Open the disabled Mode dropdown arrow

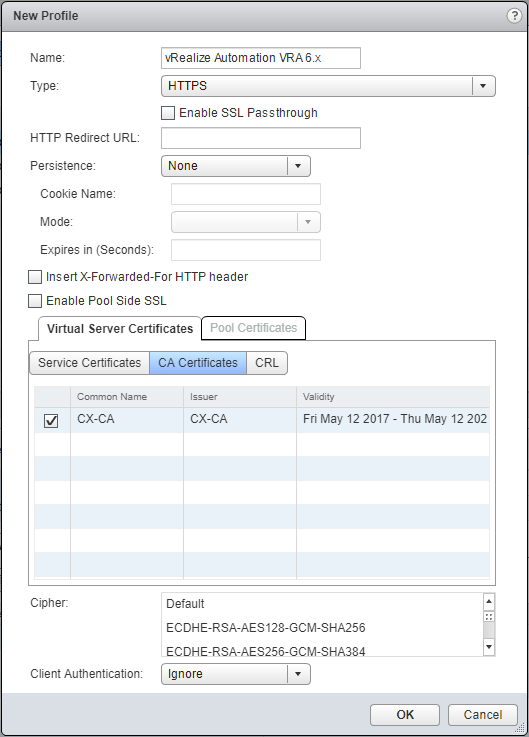pyautogui.click(x=308, y=222)
